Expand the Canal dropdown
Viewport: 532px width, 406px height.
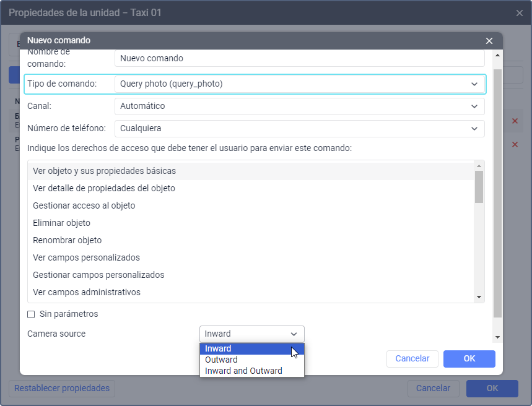[x=300, y=106]
